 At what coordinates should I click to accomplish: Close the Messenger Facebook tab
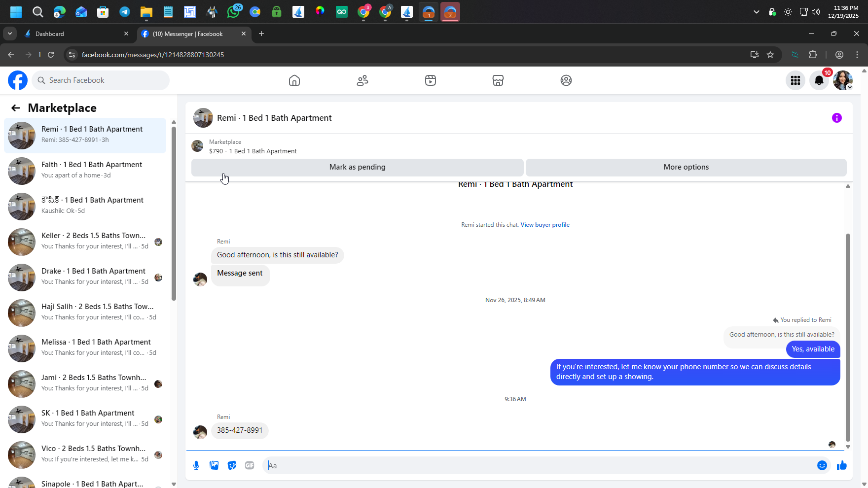(x=244, y=34)
